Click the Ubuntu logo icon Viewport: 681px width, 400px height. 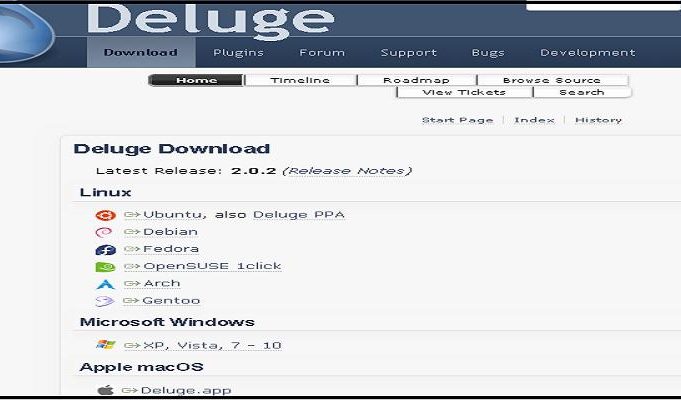click(106, 215)
